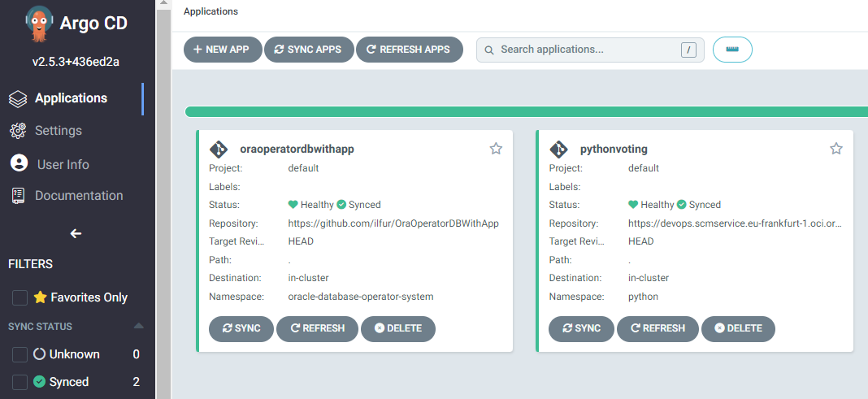Click the vertical scrollbar beside sidebar

(164, 205)
